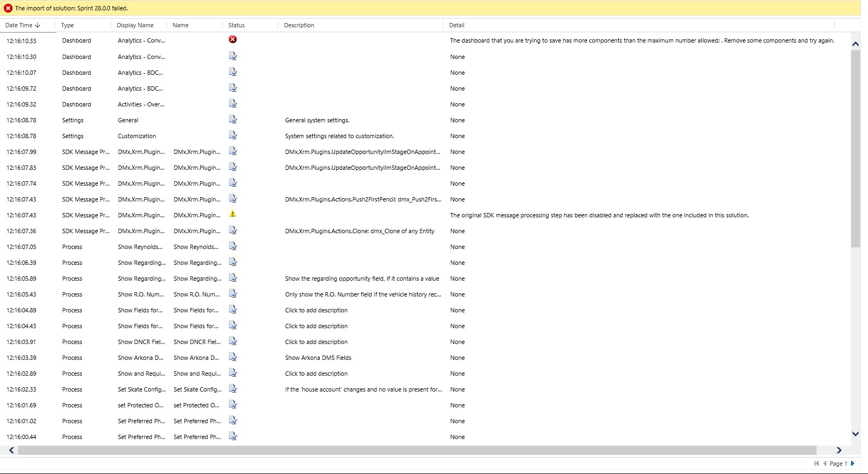Click the status icon in the 12:16:00.44 row

click(233, 436)
